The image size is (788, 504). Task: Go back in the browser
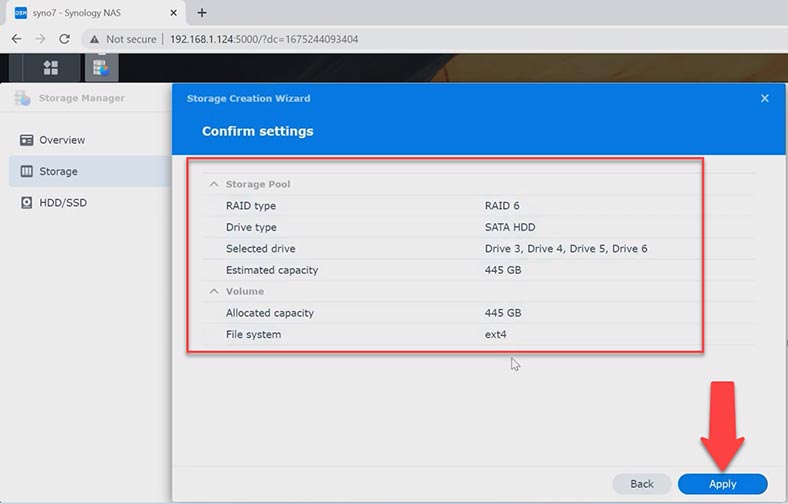[x=16, y=39]
